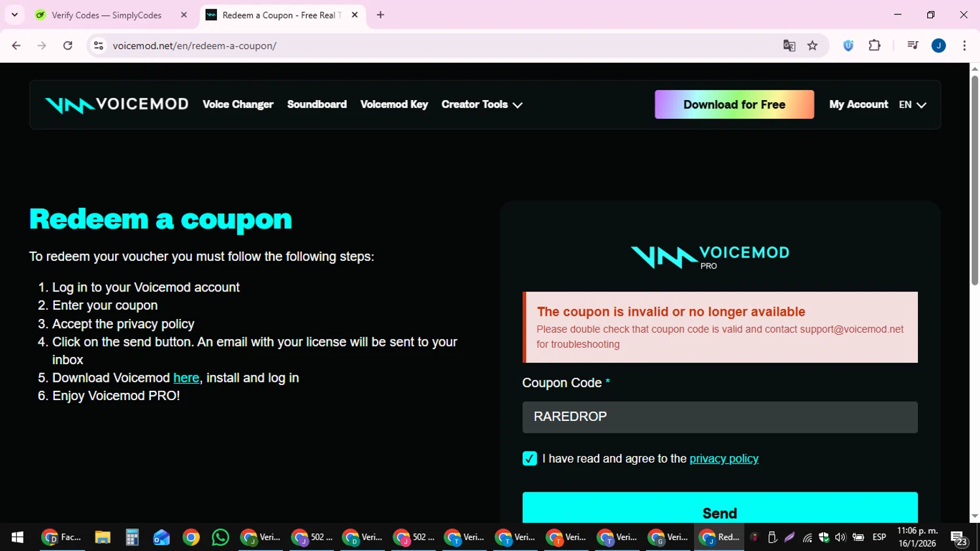Click the 'Enter your coupon' step text
This screenshot has width=980, height=551.
[105, 306]
